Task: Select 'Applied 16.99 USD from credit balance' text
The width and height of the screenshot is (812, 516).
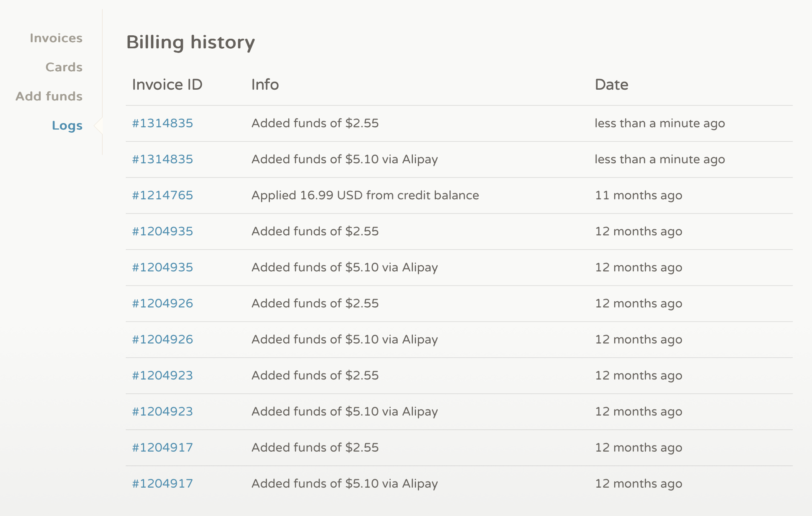Action: pos(365,195)
